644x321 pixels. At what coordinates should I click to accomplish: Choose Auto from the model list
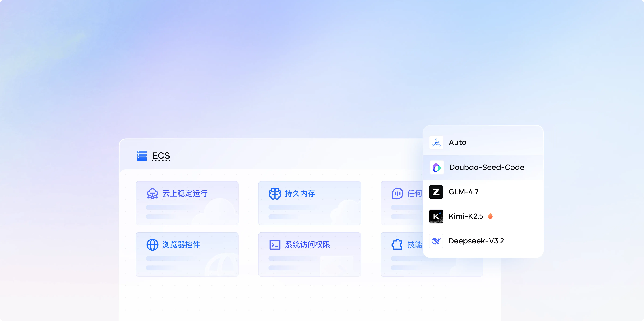[x=458, y=143]
